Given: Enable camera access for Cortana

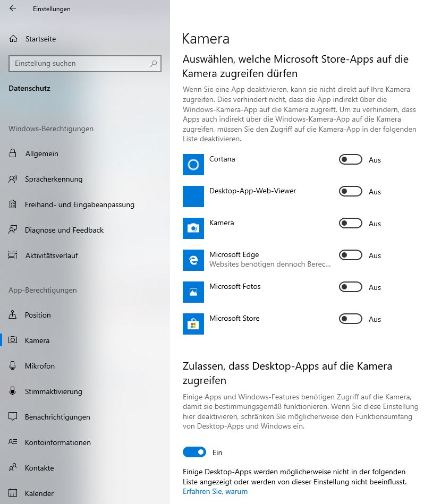Looking at the screenshot, I should coord(350,160).
